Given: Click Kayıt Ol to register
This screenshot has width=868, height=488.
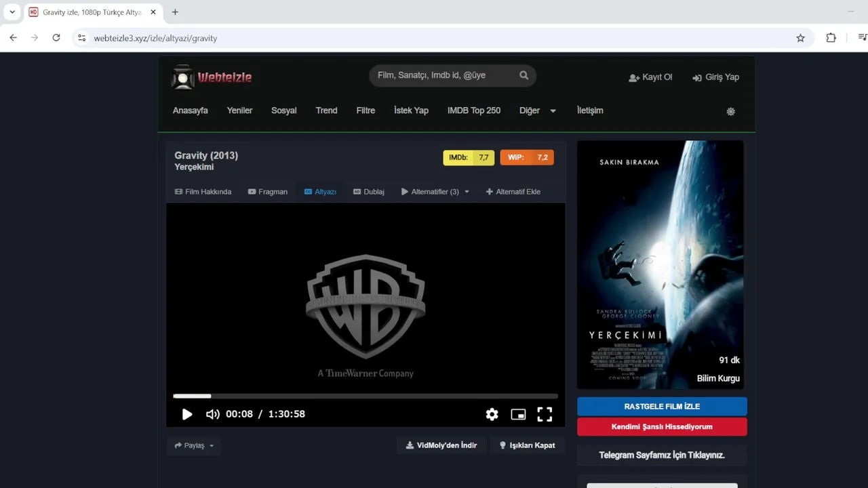Looking at the screenshot, I should pos(650,77).
